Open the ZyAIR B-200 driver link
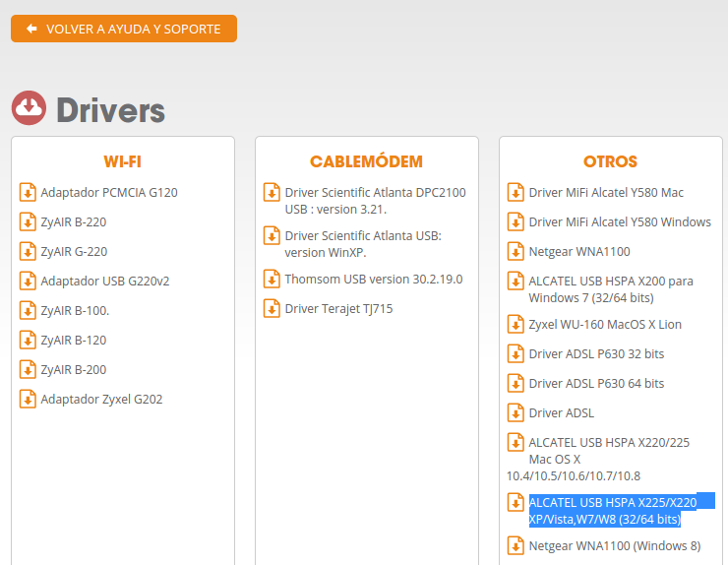 pos(74,369)
